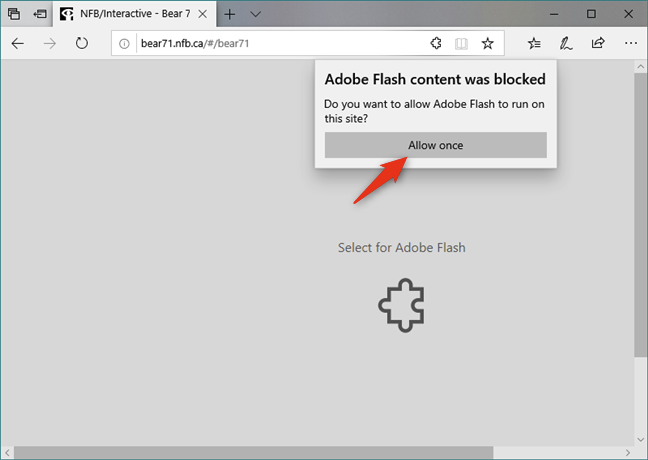Open the Favorites hub icon
This screenshot has height=460, width=648.
coord(534,43)
